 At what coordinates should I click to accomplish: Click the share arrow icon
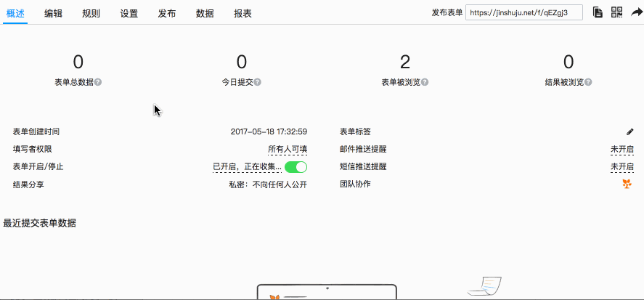(636, 12)
